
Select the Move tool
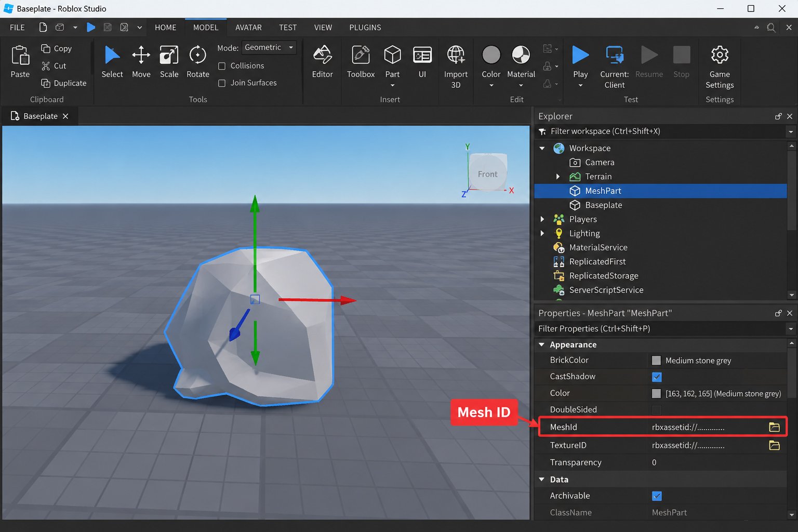(141, 62)
